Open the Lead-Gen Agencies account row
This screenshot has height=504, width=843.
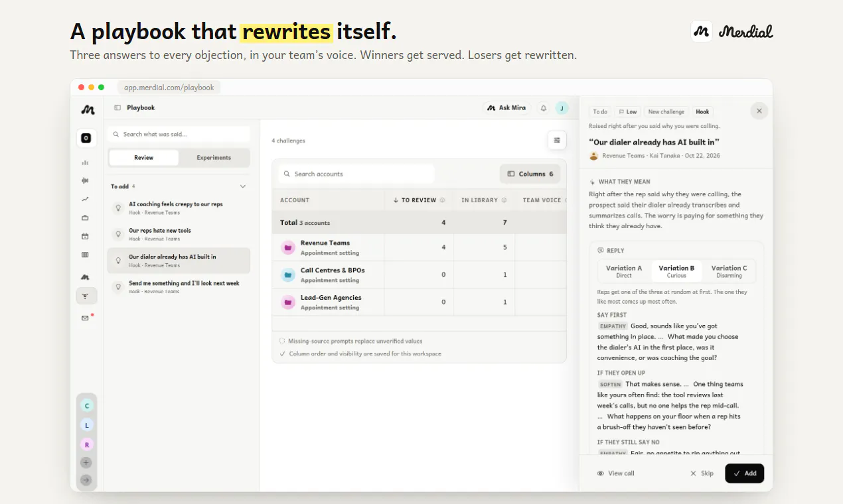[x=420, y=302]
